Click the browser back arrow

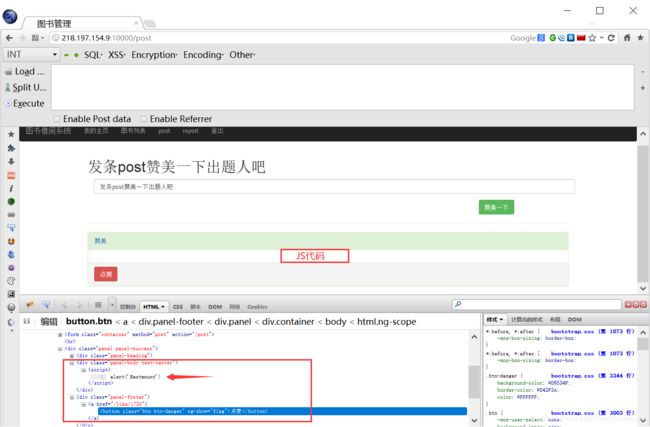coord(9,38)
